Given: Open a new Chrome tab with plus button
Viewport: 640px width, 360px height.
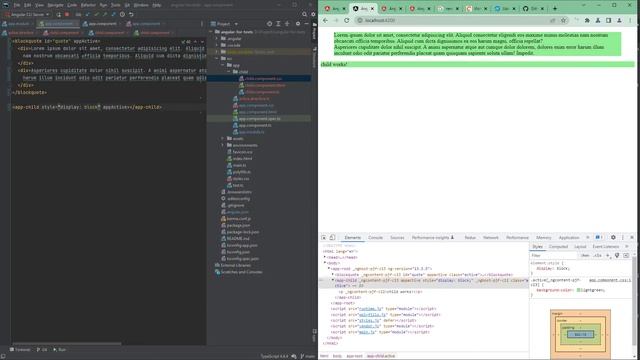Looking at the screenshot, I should pos(555,8).
